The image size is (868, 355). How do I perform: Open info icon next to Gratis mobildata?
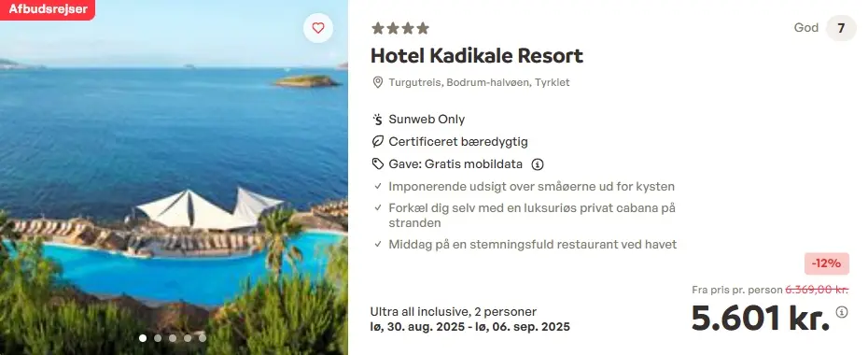[x=537, y=164]
